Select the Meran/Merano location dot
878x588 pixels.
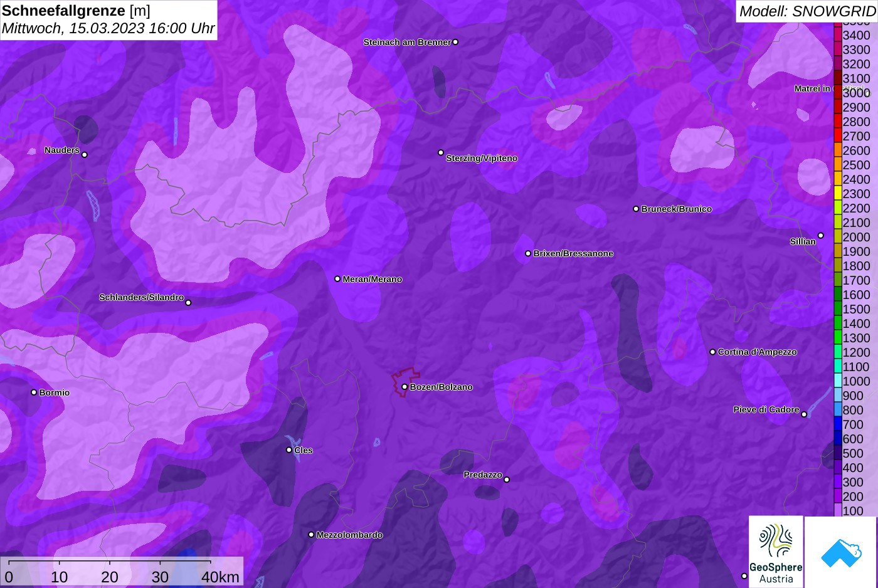click(x=337, y=279)
